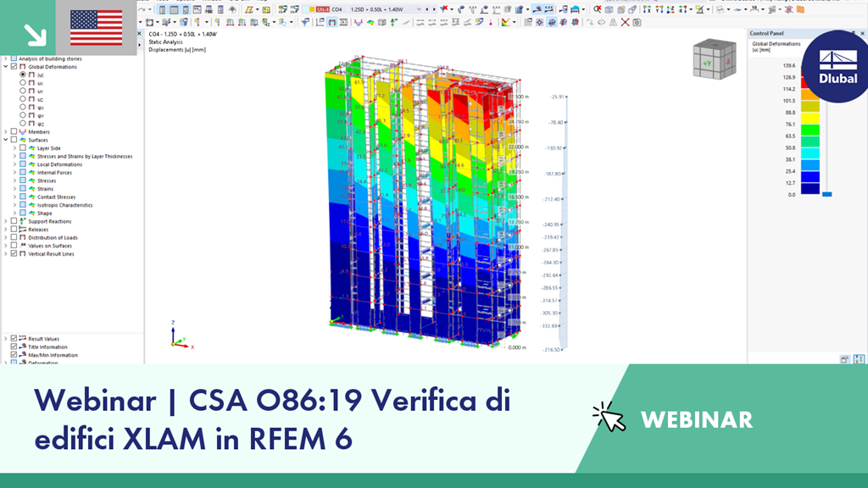Expand the Support Reactions tree node

[x=6, y=221]
